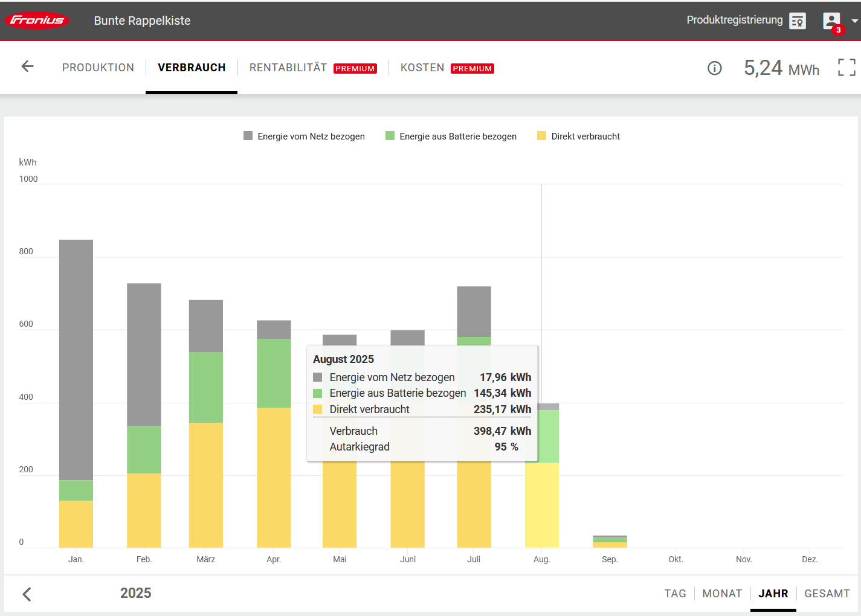
Task: Open the KOSTEN premium tab
Action: click(x=422, y=68)
